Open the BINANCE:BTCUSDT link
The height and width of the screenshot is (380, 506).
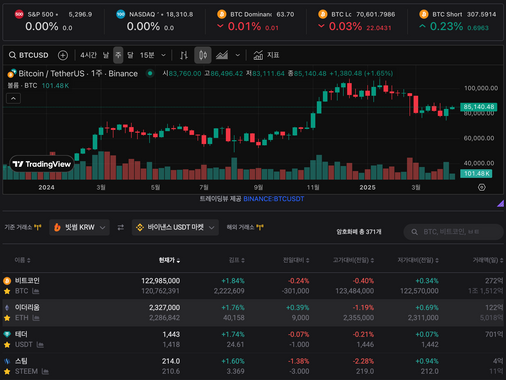[274, 199]
